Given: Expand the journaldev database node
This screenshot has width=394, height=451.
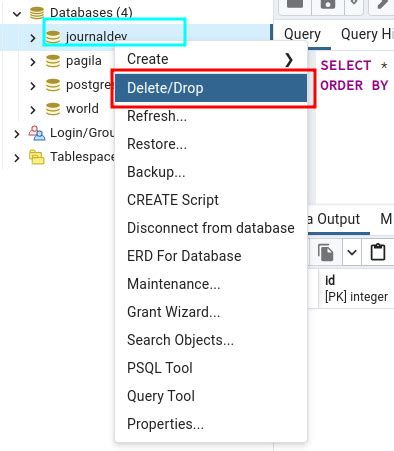Looking at the screenshot, I should (33, 38).
